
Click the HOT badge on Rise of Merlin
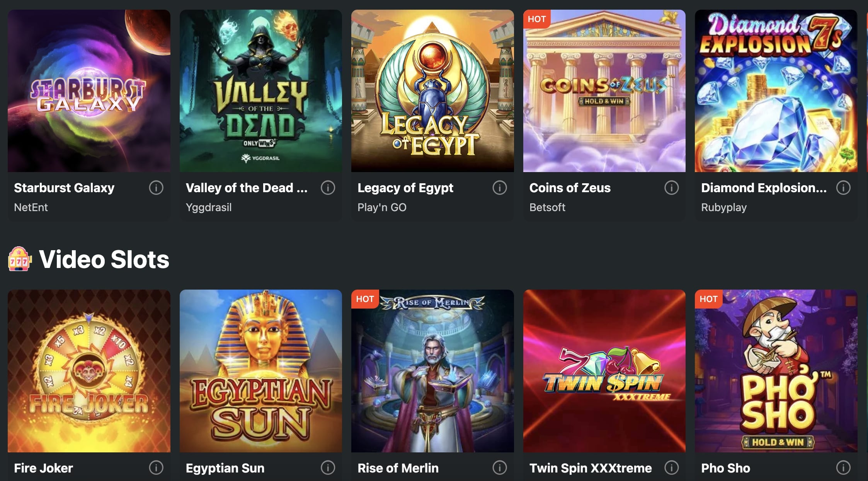click(365, 299)
